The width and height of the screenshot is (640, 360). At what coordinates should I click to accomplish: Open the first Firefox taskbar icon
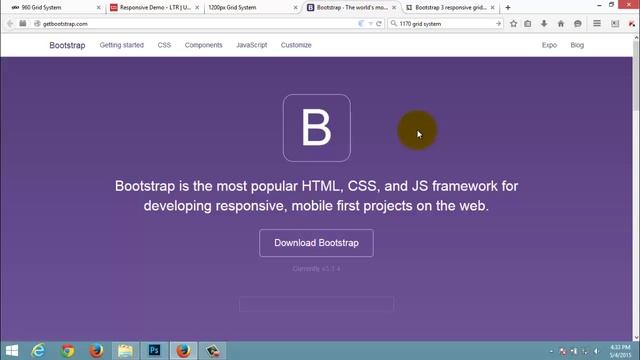point(96,351)
